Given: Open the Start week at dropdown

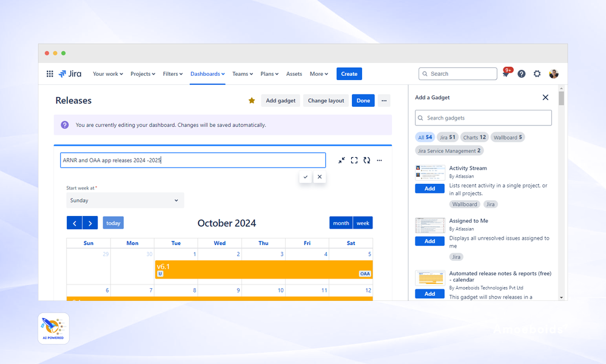Looking at the screenshot, I should pos(125,200).
